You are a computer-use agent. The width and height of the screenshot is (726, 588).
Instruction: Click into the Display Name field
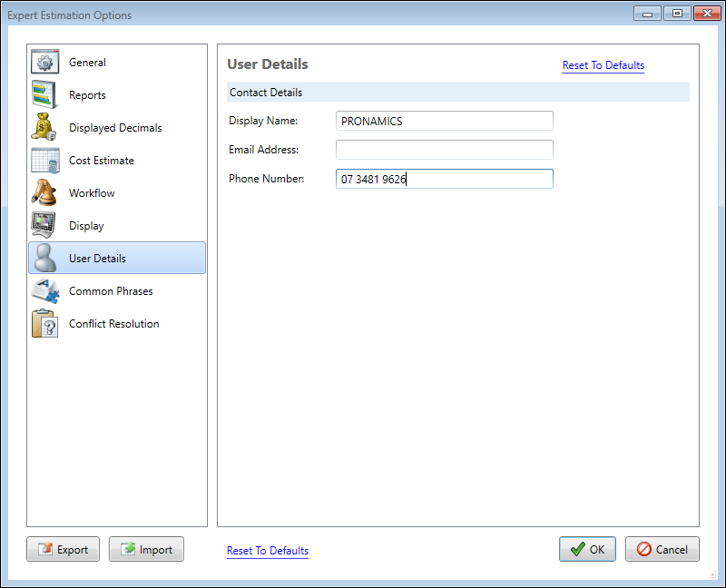444,121
